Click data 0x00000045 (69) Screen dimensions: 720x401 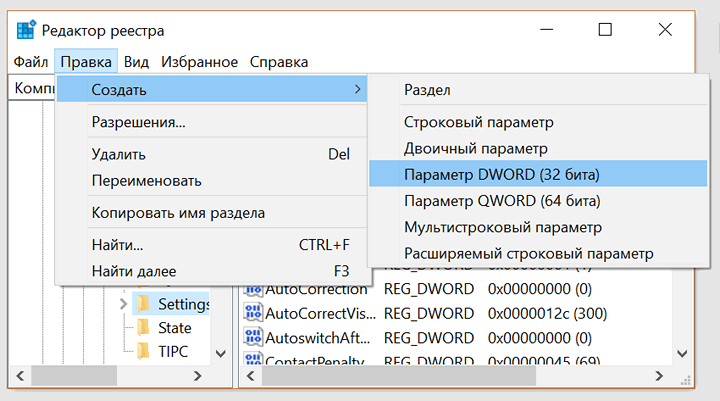544,360
